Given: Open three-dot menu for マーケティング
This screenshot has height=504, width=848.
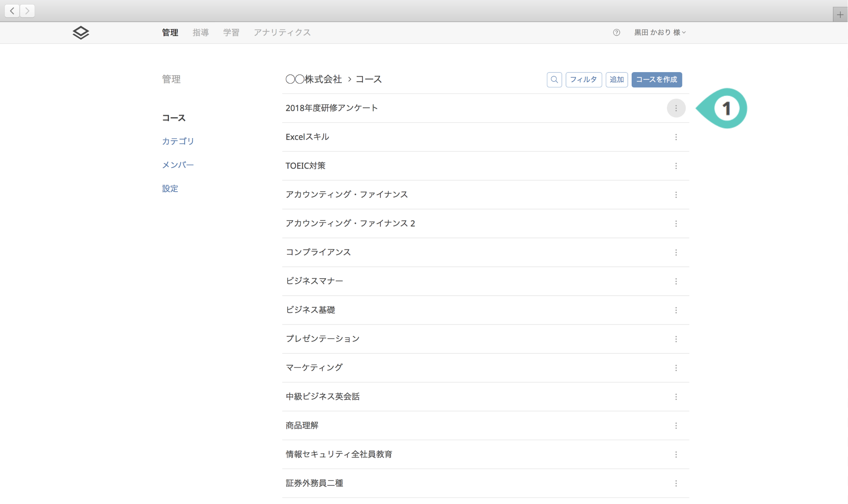Looking at the screenshot, I should click(676, 368).
